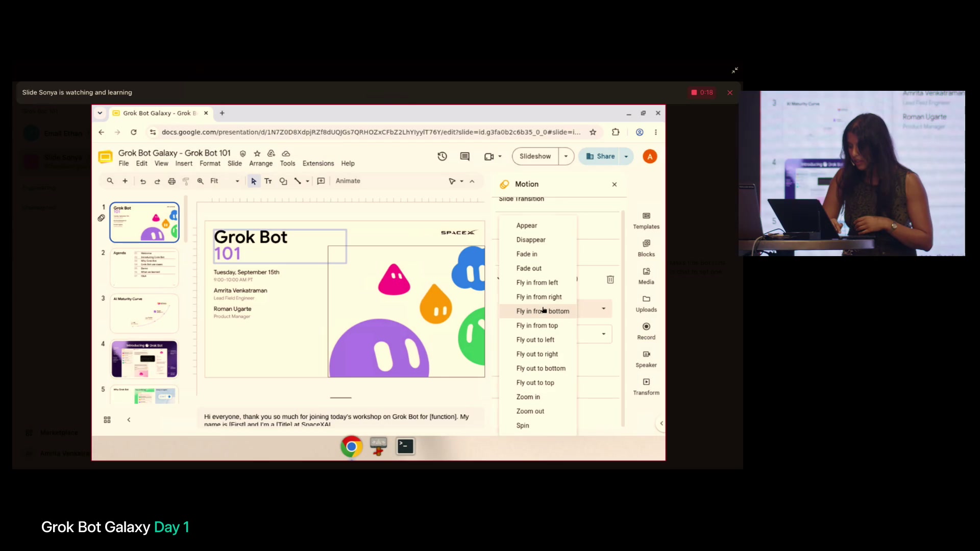
Task: Click the Chrome icon in dock
Action: coord(351,447)
